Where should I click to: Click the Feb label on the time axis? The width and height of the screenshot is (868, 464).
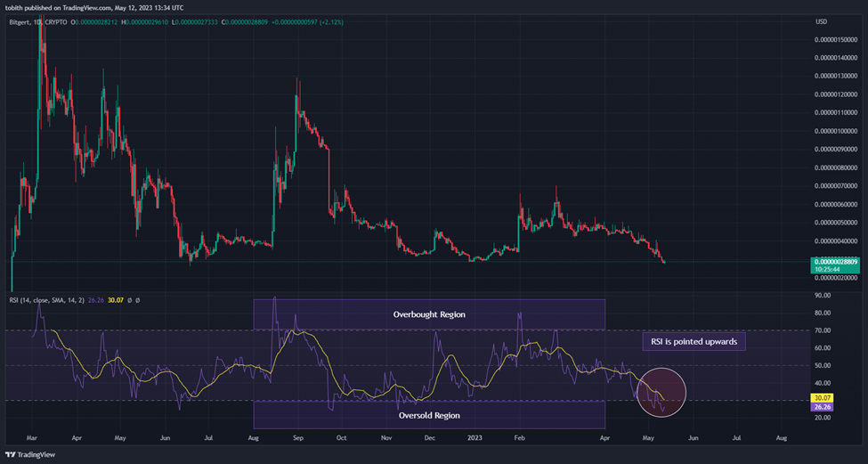click(x=519, y=438)
